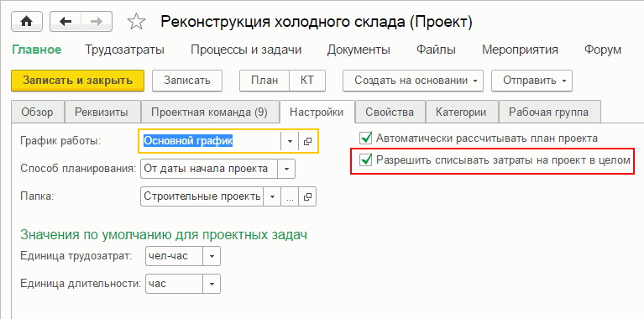Open Процессы и задачи section
Image resolution: width=644 pixels, height=319 pixels.
[x=246, y=50]
